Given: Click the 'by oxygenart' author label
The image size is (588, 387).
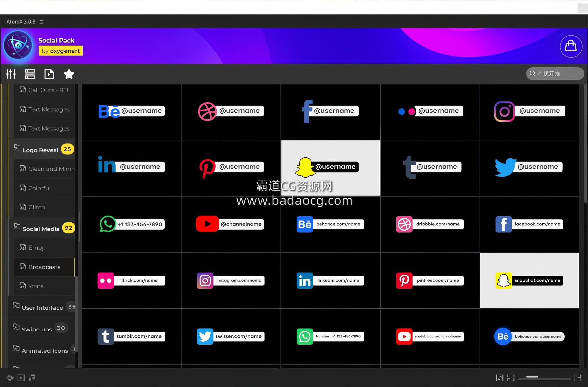Looking at the screenshot, I should tap(61, 51).
